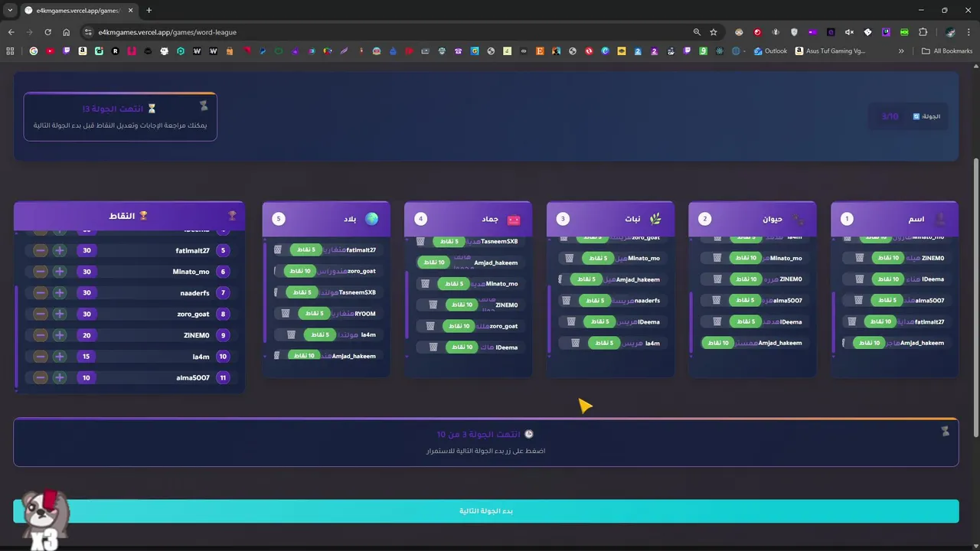Delete IDeema's answer in حيوان column
The height and width of the screenshot is (551, 980).
[x=717, y=321]
